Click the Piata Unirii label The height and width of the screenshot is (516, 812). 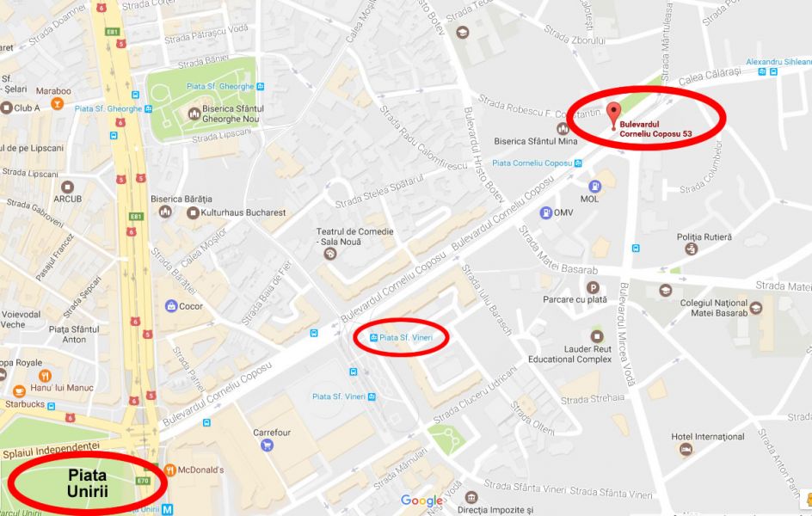88,482
